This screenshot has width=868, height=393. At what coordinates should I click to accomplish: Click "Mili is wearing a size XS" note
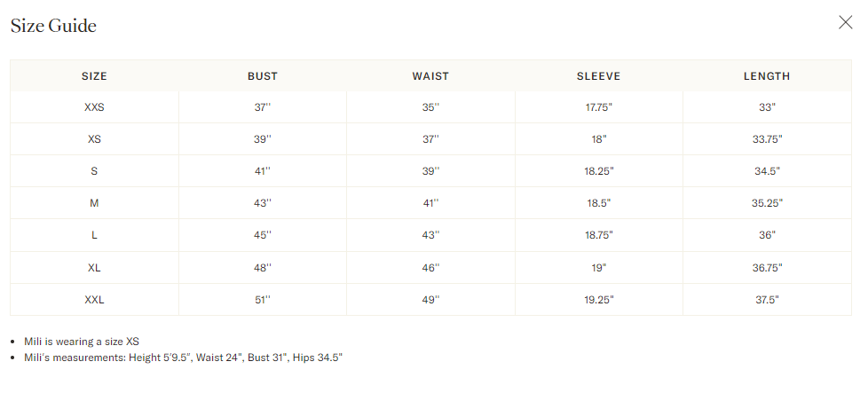click(82, 341)
